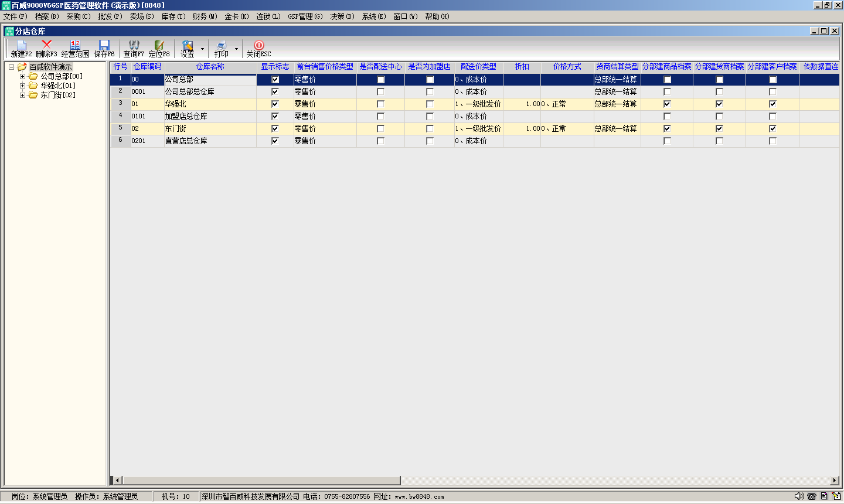Toggle 分部建商品档案 for the 公司总部总仓库 row

tap(667, 91)
